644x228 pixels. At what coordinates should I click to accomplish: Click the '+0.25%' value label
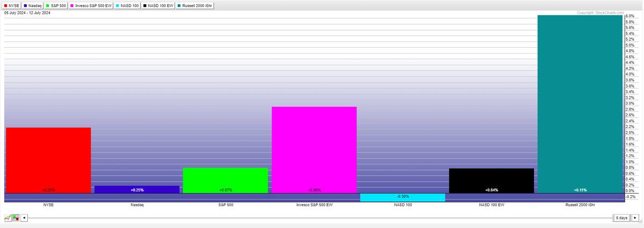(137, 190)
